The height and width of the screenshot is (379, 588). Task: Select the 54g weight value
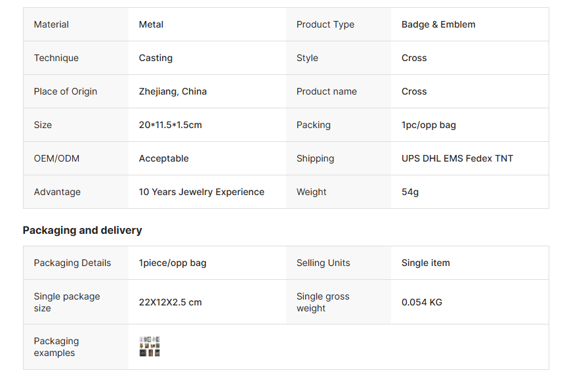[x=410, y=192]
